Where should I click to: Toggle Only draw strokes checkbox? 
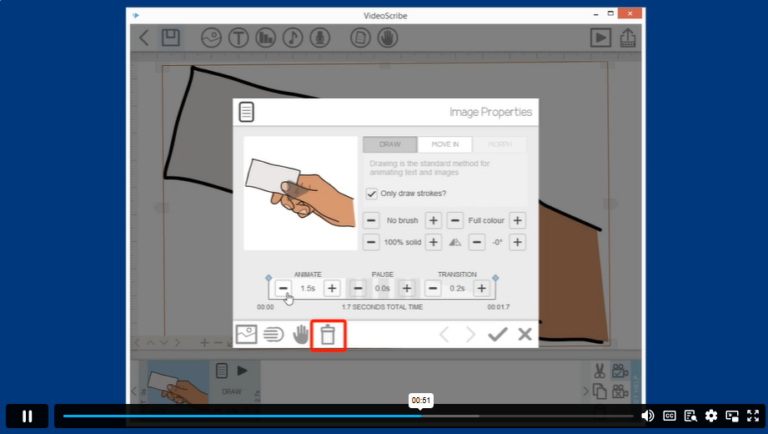372,193
